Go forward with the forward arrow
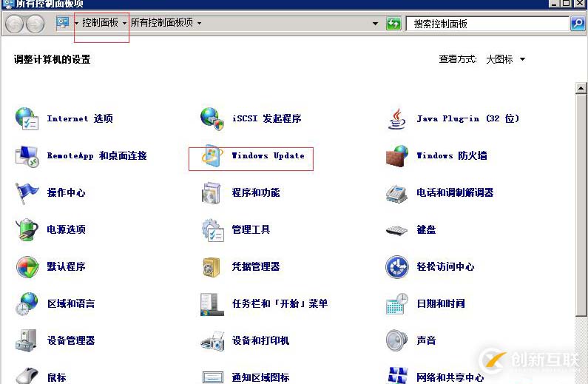 click(x=35, y=24)
